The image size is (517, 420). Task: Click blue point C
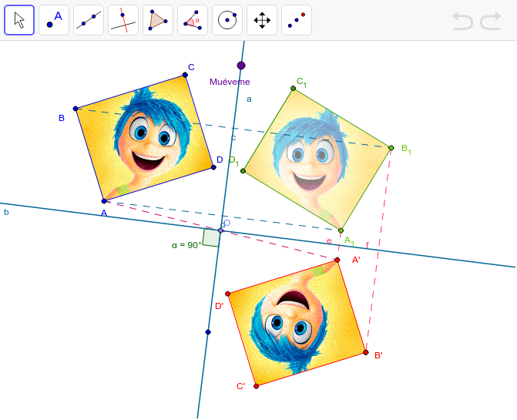[x=185, y=75]
